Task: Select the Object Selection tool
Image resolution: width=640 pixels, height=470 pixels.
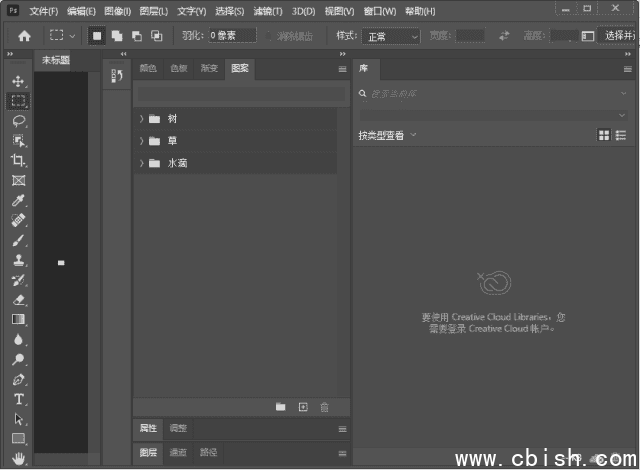Action: point(18,141)
